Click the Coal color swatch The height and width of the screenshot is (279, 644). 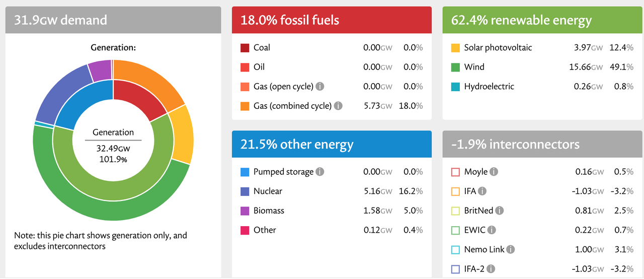point(245,48)
